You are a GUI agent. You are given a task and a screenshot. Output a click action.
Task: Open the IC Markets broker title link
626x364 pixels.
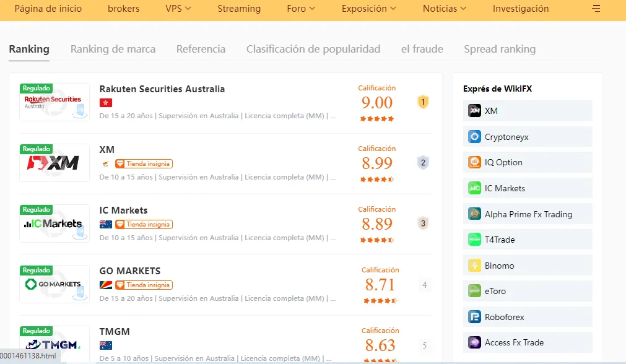(x=123, y=210)
